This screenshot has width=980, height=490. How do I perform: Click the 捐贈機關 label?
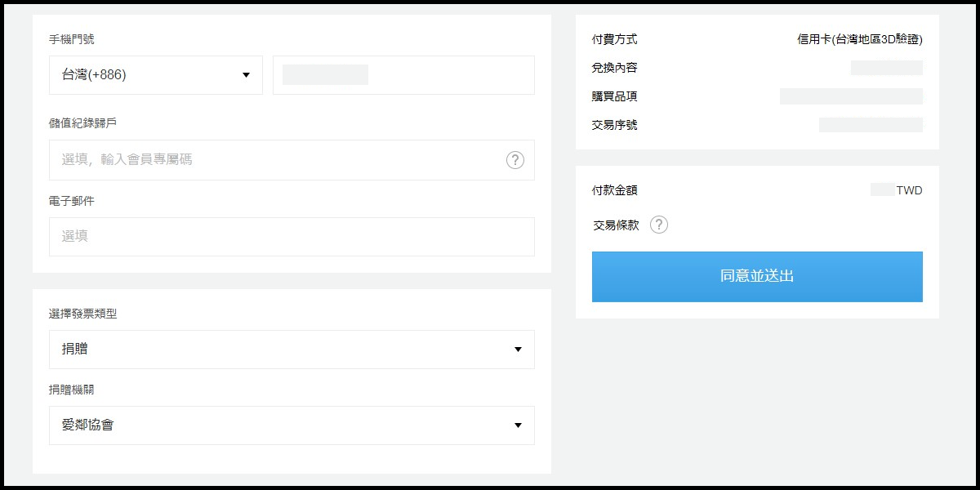71,390
